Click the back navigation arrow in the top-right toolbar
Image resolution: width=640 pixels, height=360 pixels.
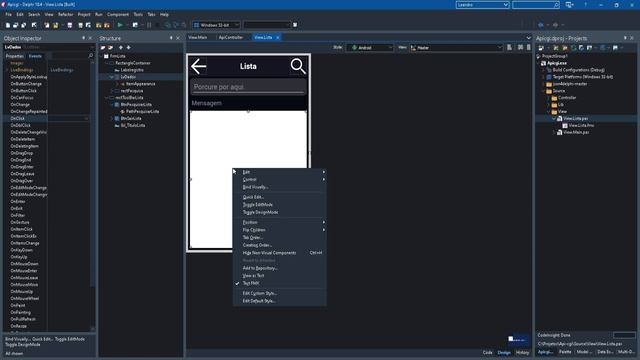541,25
